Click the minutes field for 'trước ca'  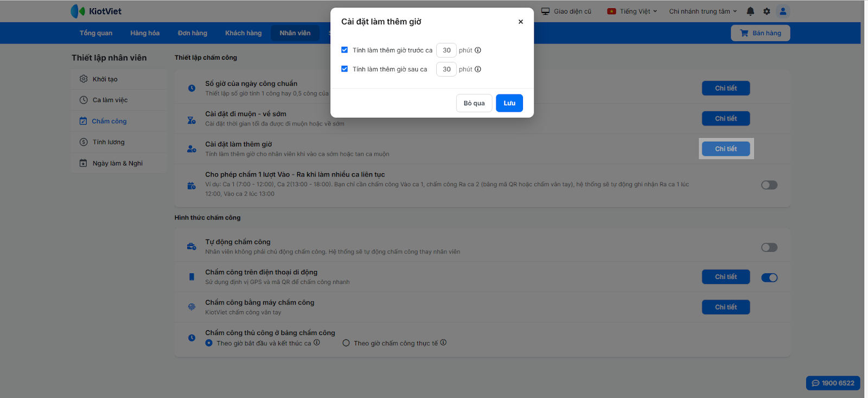446,50
